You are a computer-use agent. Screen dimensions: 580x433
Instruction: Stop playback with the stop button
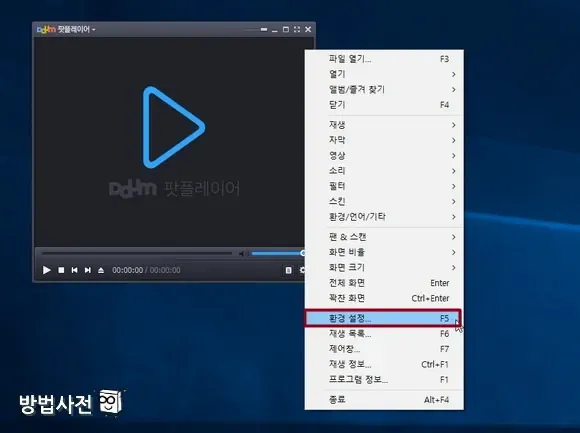click(x=61, y=270)
